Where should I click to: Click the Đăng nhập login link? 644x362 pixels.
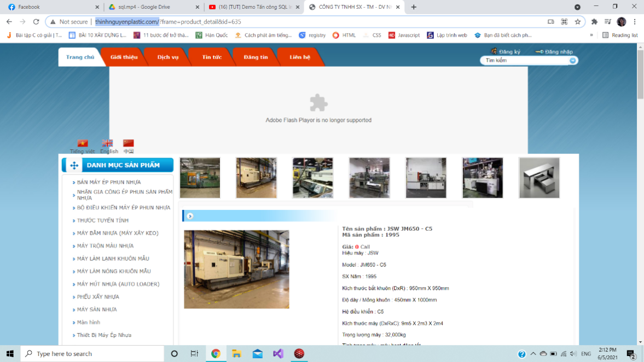[x=554, y=52]
